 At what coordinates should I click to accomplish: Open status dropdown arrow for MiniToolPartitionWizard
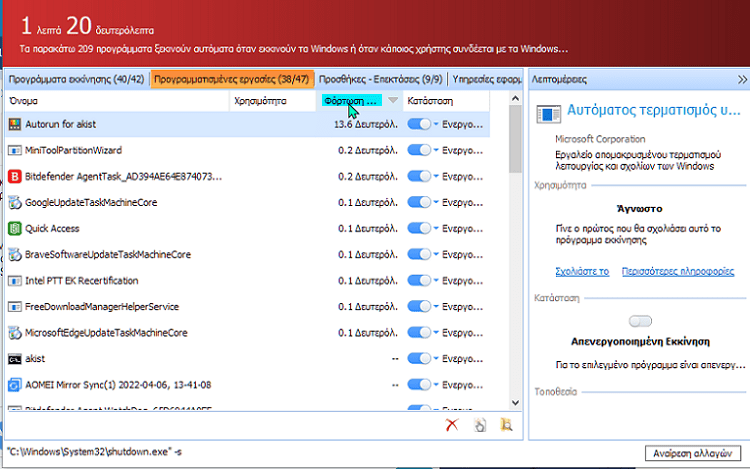[x=436, y=150]
